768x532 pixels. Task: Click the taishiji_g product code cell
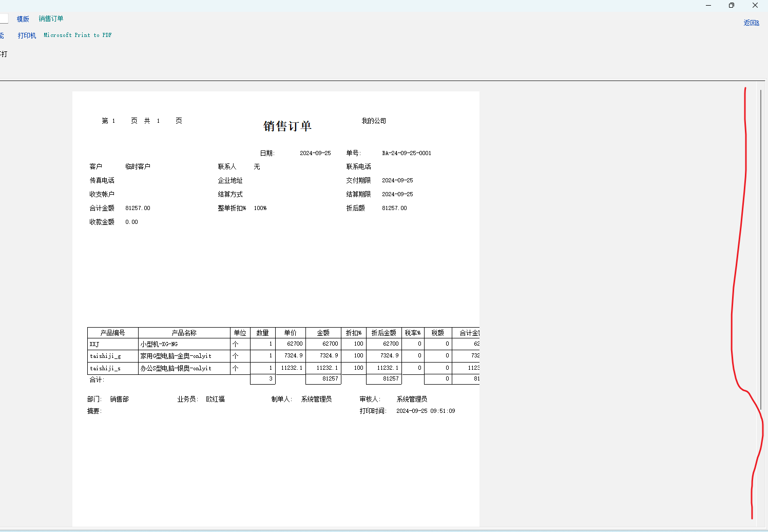click(105, 356)
